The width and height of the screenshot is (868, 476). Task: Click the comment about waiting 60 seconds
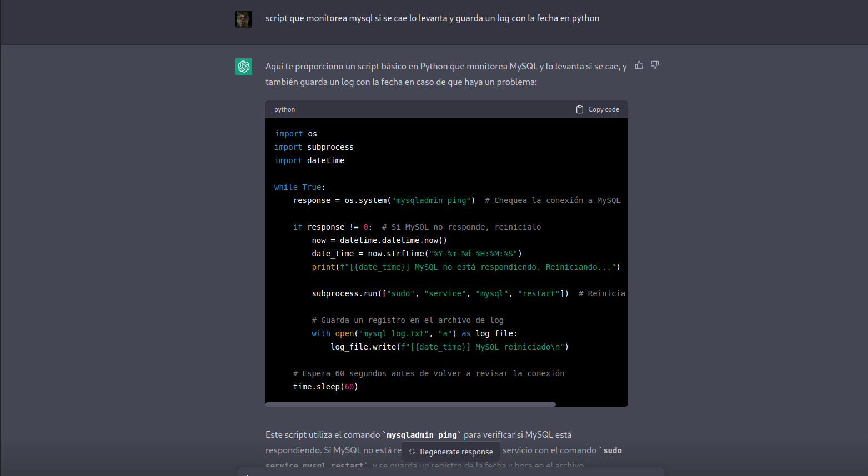(428, 373)
